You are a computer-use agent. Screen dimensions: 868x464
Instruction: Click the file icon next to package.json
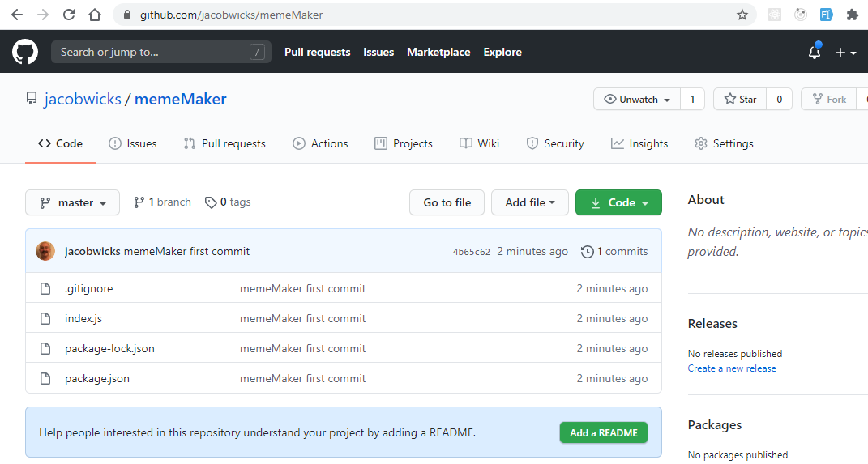pyautogui.click(x=45, y=378)
